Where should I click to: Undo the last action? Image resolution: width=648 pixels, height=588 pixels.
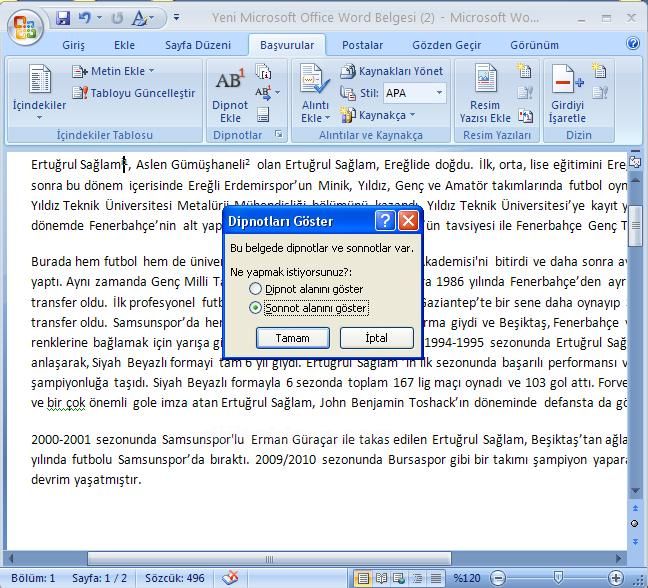(x=85, y=18)
